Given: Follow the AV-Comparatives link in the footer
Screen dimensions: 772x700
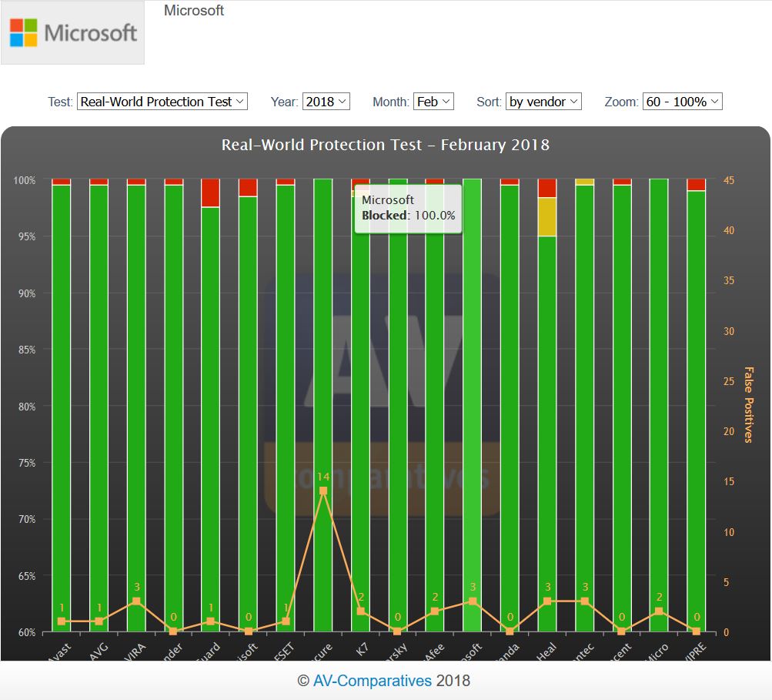Looking at the screenshot, I should 373,680.
